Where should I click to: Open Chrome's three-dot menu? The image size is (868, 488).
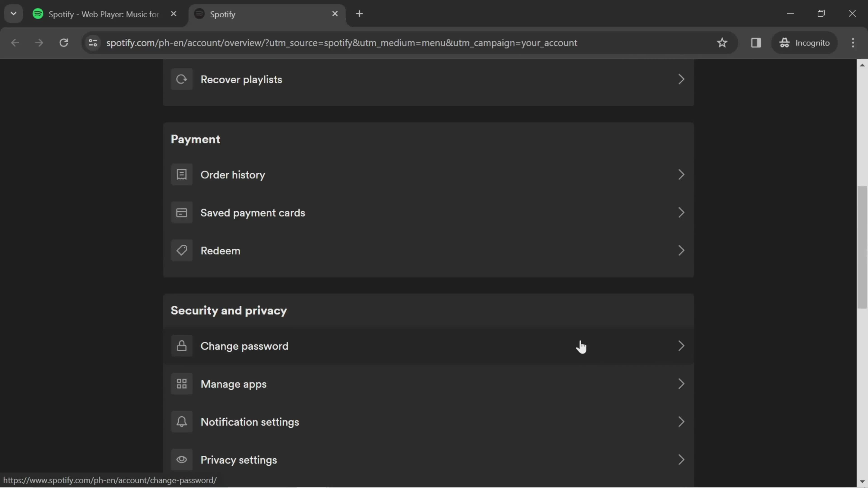tap(853, 43)
